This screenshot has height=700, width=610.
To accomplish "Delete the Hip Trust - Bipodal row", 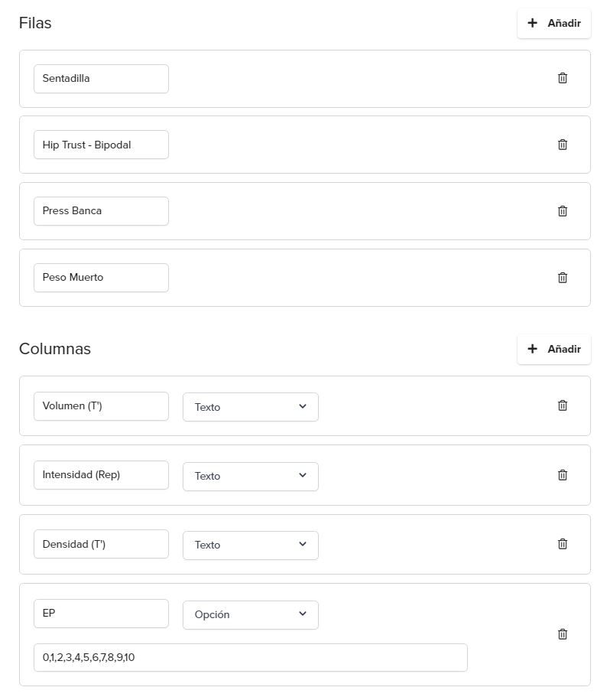I will (563, 145).
